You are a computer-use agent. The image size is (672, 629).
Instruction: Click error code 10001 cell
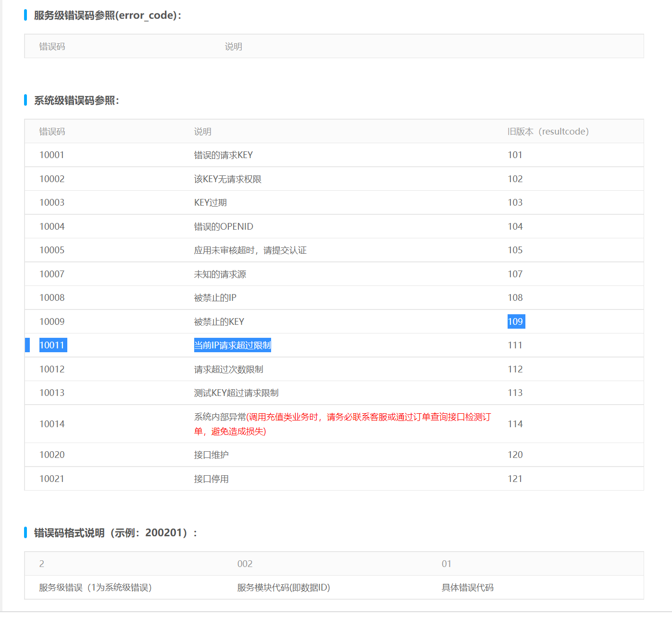(52, 155)
